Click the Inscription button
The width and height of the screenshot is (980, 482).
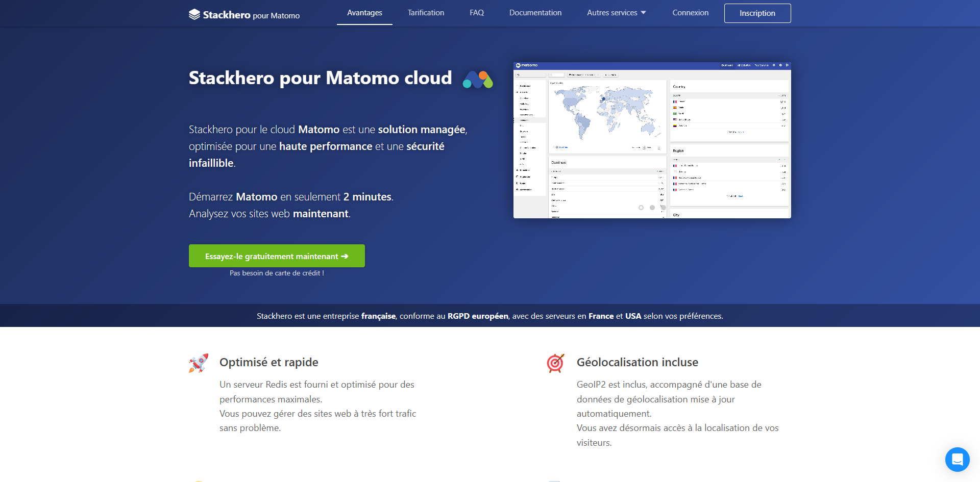click(757, 13)
